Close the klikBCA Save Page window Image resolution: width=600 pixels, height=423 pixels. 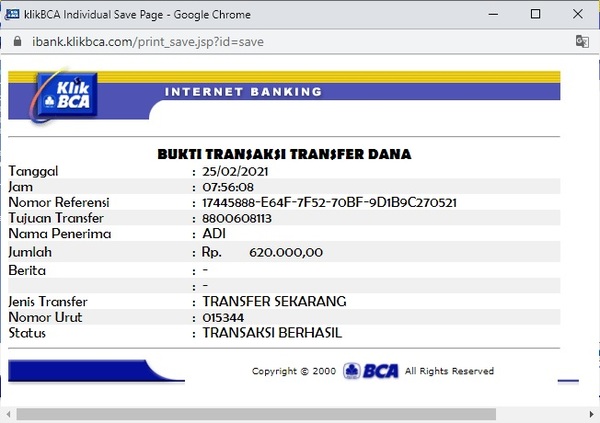pos(578,14)
